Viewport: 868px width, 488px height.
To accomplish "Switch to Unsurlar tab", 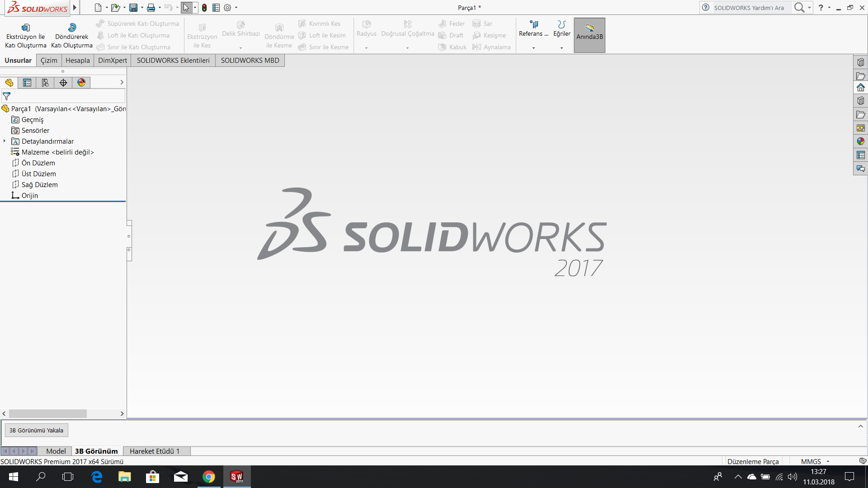I will point(18,61).
